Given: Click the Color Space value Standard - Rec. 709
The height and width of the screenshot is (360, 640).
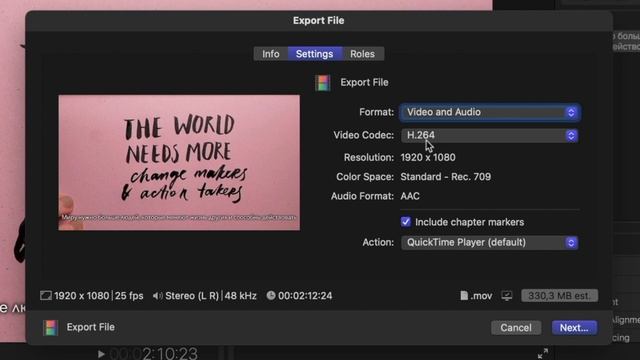Looking at the screenshot, I should [446, 177].
